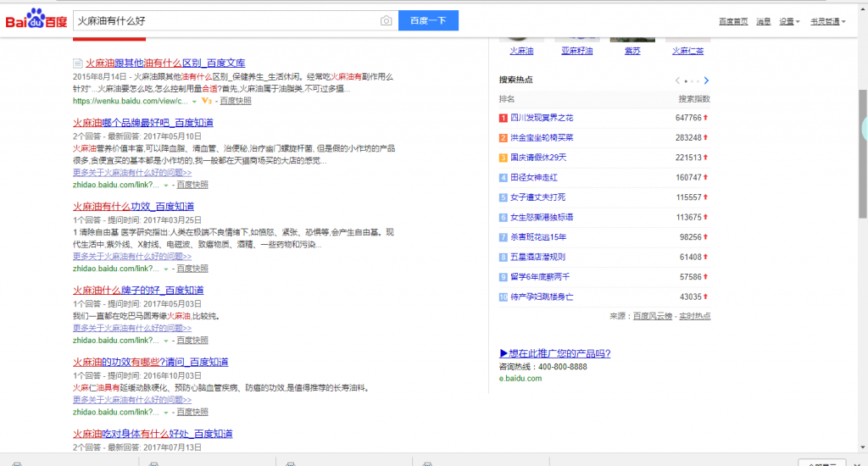Click the 紫苏 thumbnail image
The image size is (868, 466).
(632, 39)
